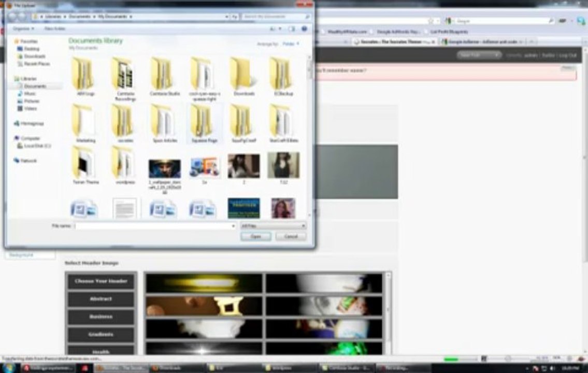Switch to the Socrates Theme browser tab
The width and height of the screenshot is (588, 373).
(394, 41)
